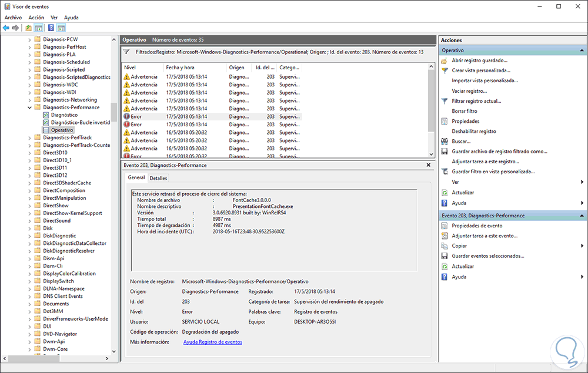Click the 'Ayuda Registro de eventos' link

(x=212, y=342)
